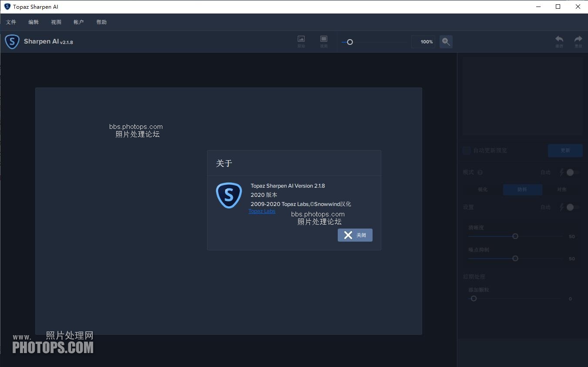Click the '2020 版本' text line
Screen dimensions: 588x367
tap(264, 195)
